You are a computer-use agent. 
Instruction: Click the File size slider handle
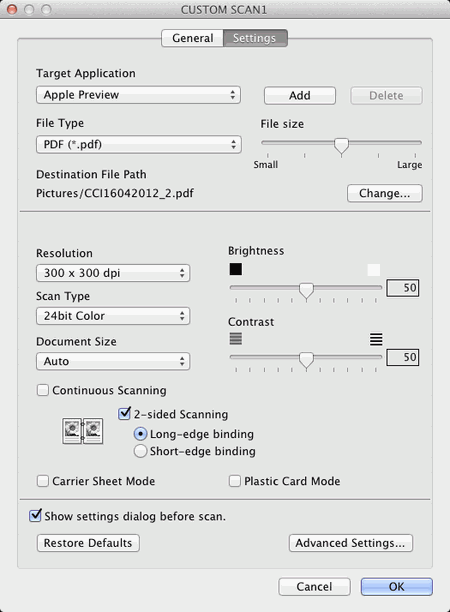pyautogui.click(x=342, y=146)
